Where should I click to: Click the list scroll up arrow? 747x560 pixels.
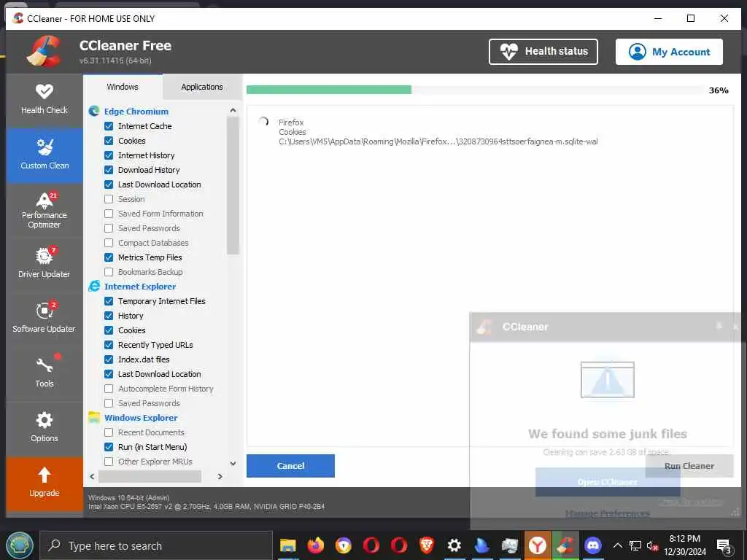233,111
